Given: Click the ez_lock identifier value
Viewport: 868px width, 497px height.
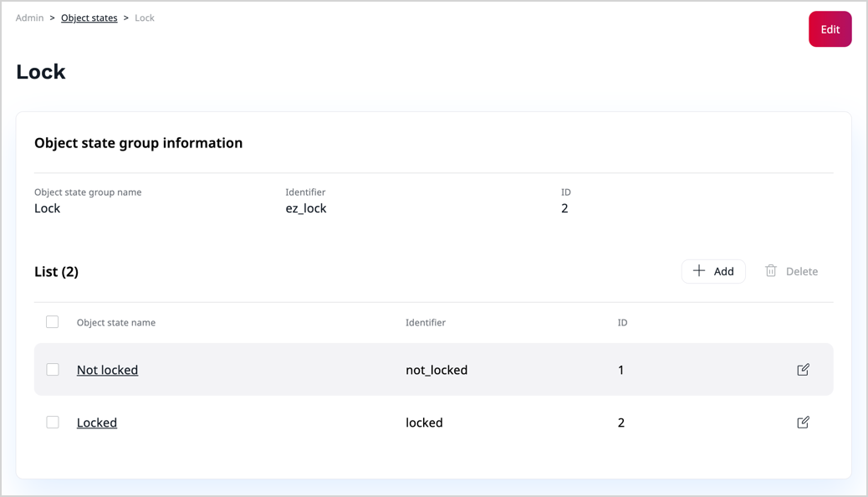Looking at the screenshot, I should coord(306,208).
